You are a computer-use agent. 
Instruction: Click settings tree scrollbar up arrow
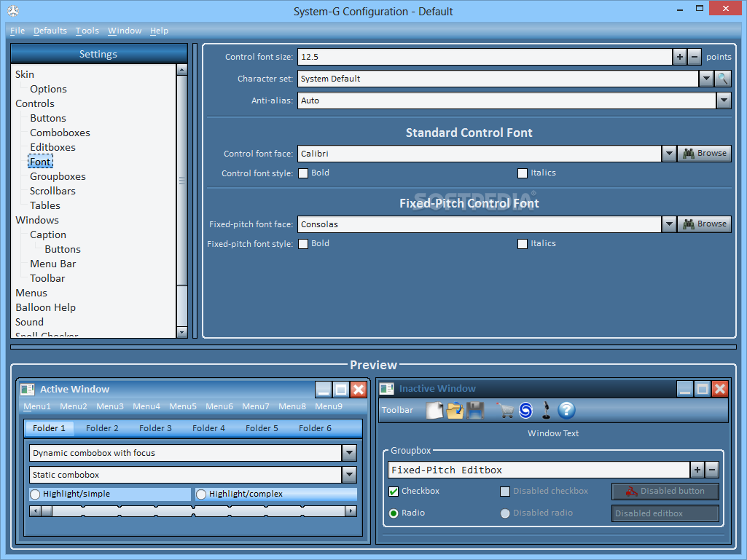pyautogui.click(x=182, y=69)
